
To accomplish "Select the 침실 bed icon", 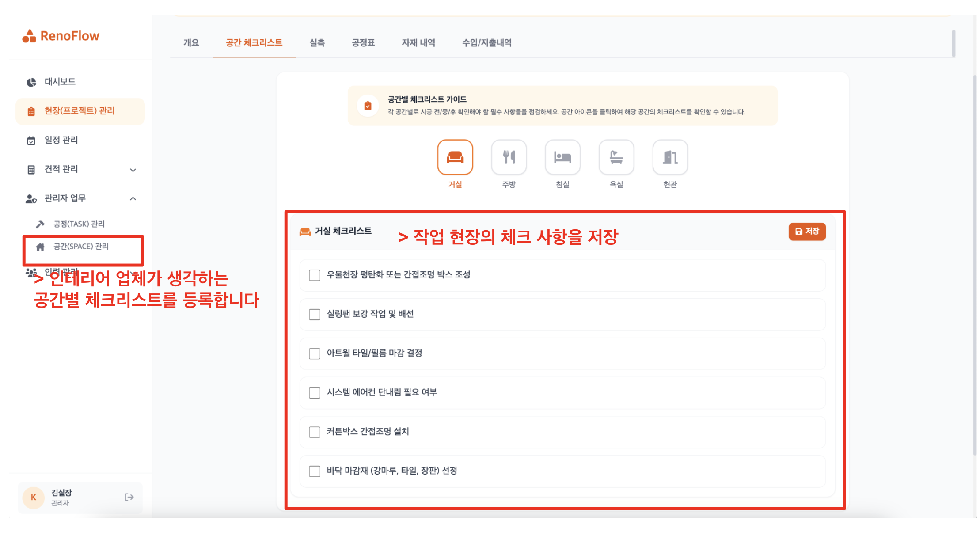I will click(x=562, y=157).
